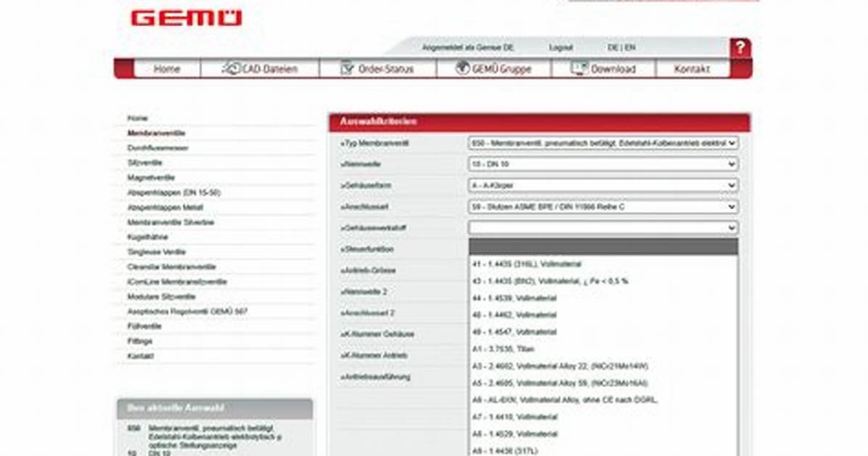
Task: Select the A3 Alloy 22 material option
Action: pos(603,366)
